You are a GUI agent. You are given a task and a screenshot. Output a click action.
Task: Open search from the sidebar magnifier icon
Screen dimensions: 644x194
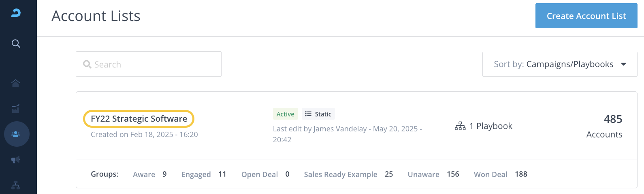[x=16, y=43]
